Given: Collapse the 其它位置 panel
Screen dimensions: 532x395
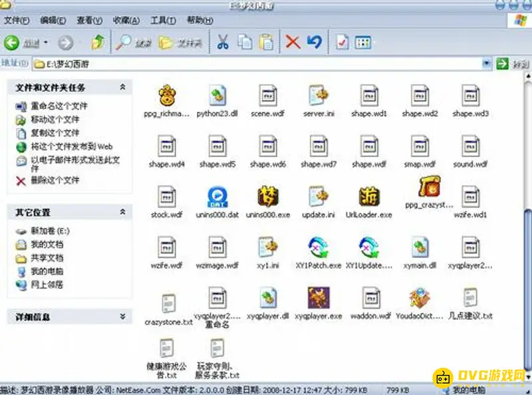Looking at the screenshot, I should coord(122,212).
